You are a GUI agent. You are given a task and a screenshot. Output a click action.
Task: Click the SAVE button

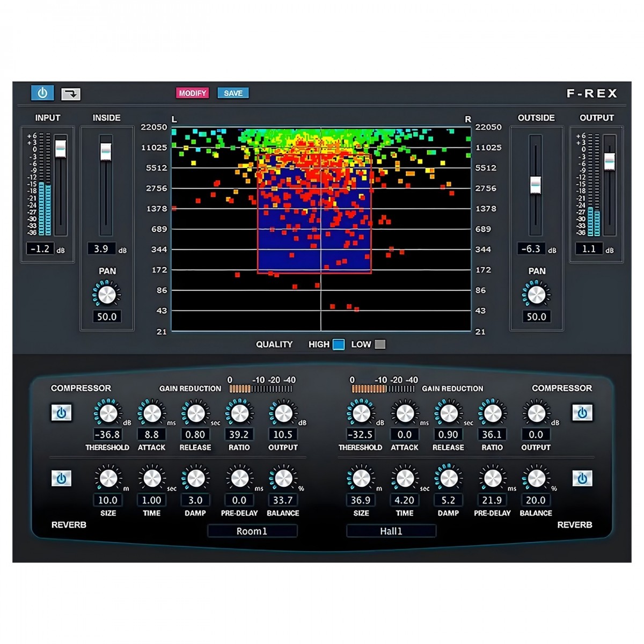pos(233,93)
